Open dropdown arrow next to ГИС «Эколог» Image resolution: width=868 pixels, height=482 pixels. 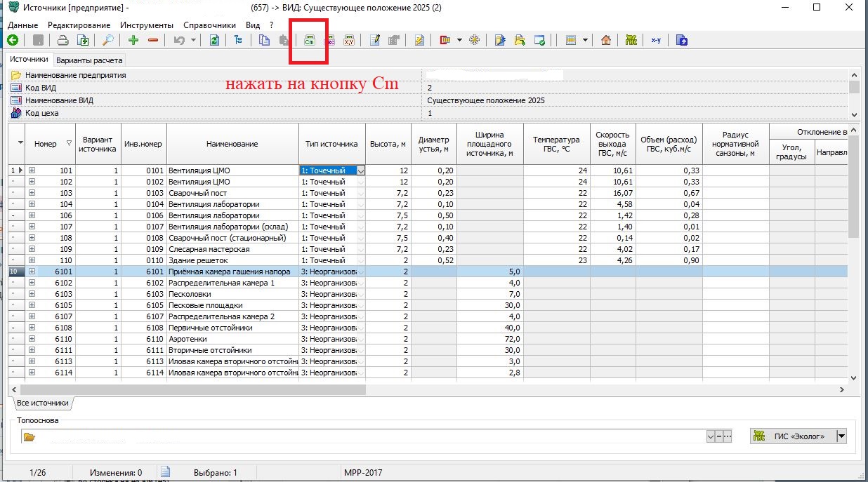click(x=841, y=436)
